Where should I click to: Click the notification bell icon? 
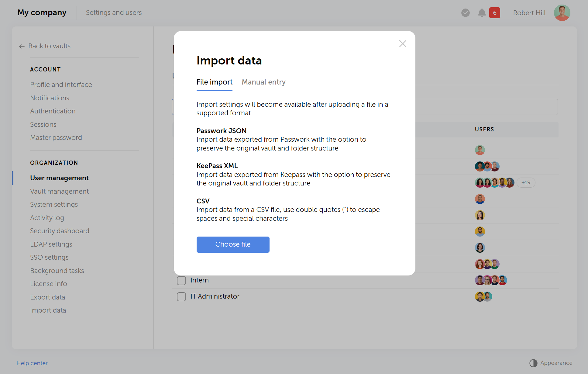(x=482, y=13)
